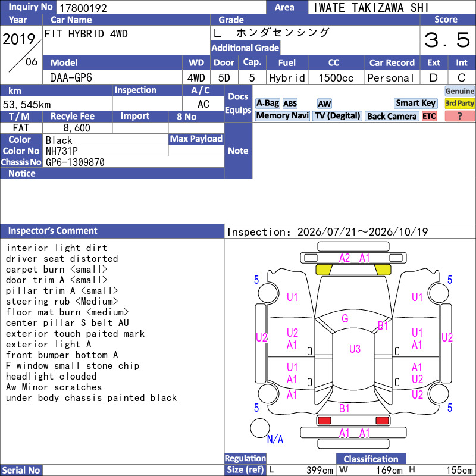This screenshot has height=476, width=476.
Task: Select the Back Camera badge
Action: [392, 116]
